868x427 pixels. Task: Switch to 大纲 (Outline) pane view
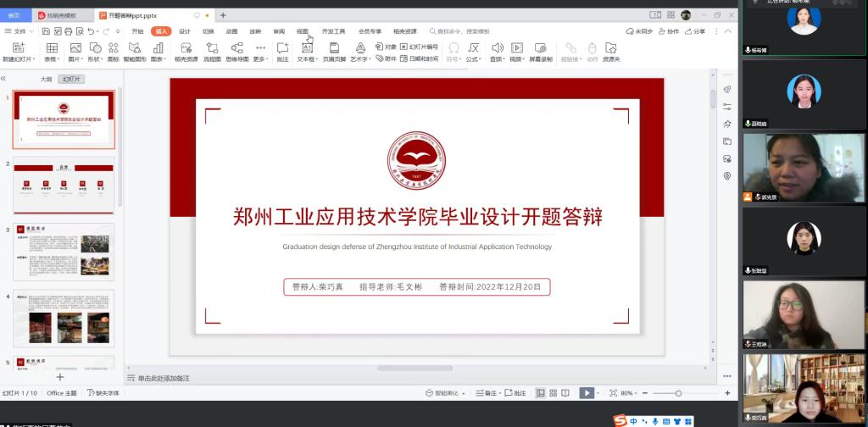coord(46,79)
